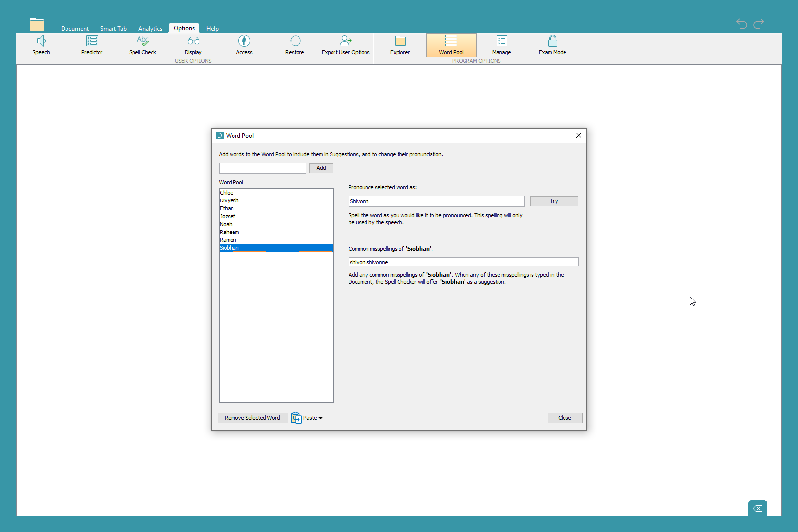798x532 pixels.
Task: Click Remove Selected Word button
Action: (252, 418)
